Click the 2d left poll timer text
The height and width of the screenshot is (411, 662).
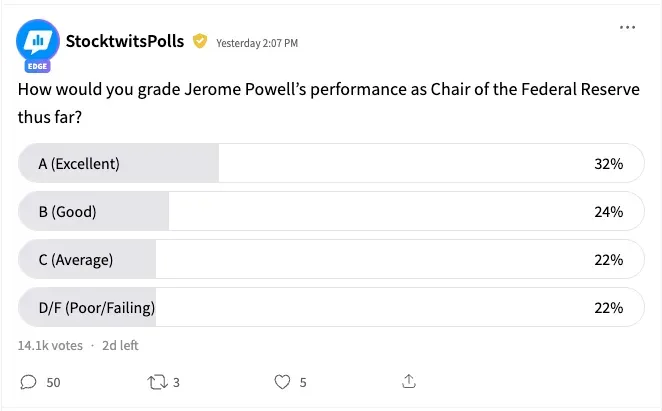click(x=120, y=345)
